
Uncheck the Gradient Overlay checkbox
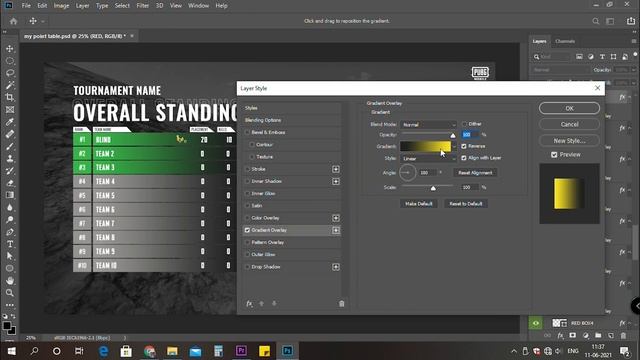[247, 230]
